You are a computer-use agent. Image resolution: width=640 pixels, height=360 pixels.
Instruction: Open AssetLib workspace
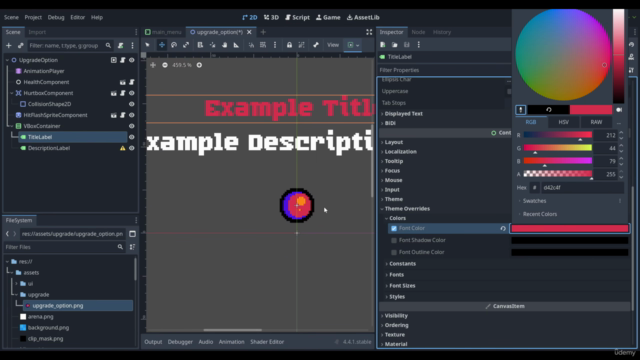point(363,17)
